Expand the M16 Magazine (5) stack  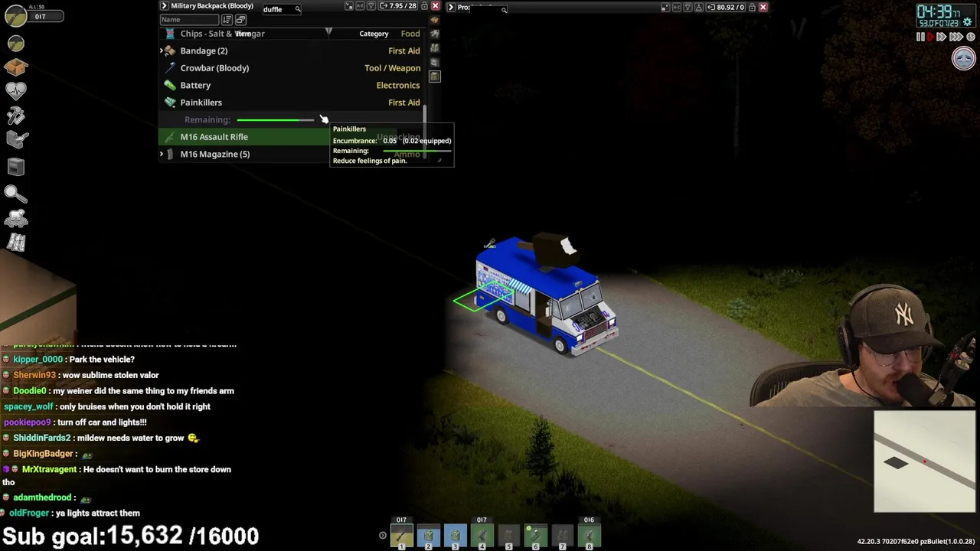point(162,155)
